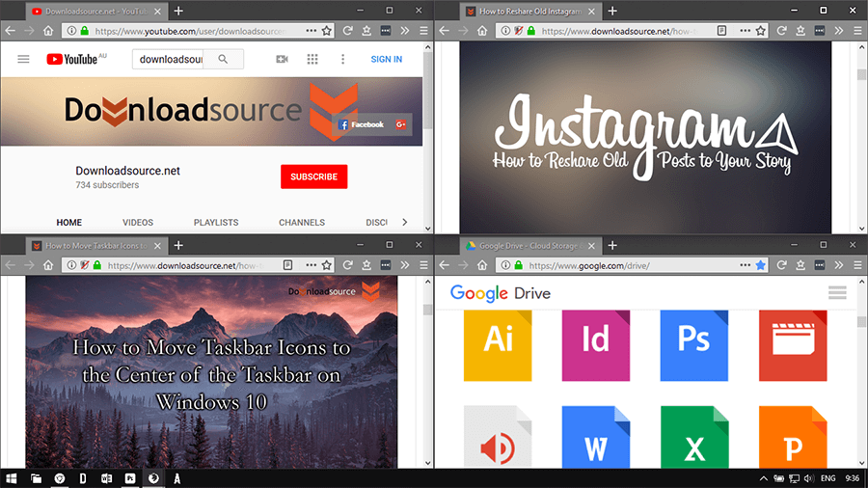Click YouTube search magnifier button

[x=223, y=59]
